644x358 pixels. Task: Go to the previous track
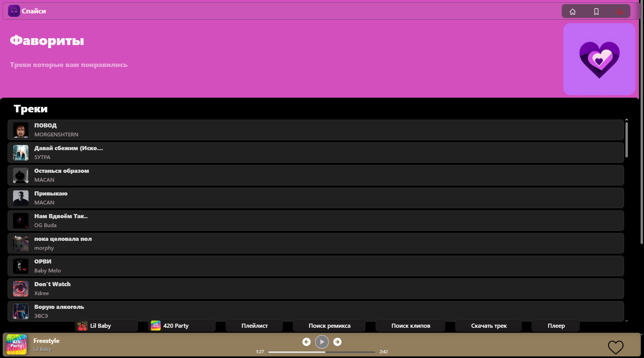click(x=306, y=342)
